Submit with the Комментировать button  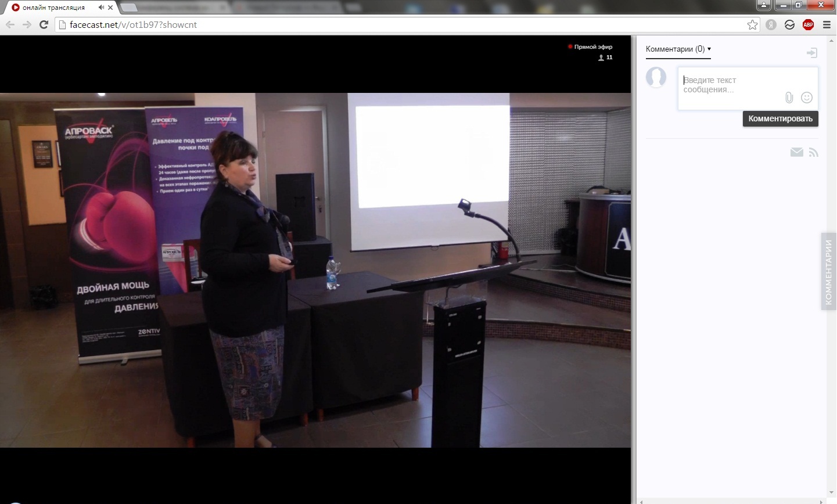tap(781, 118)
